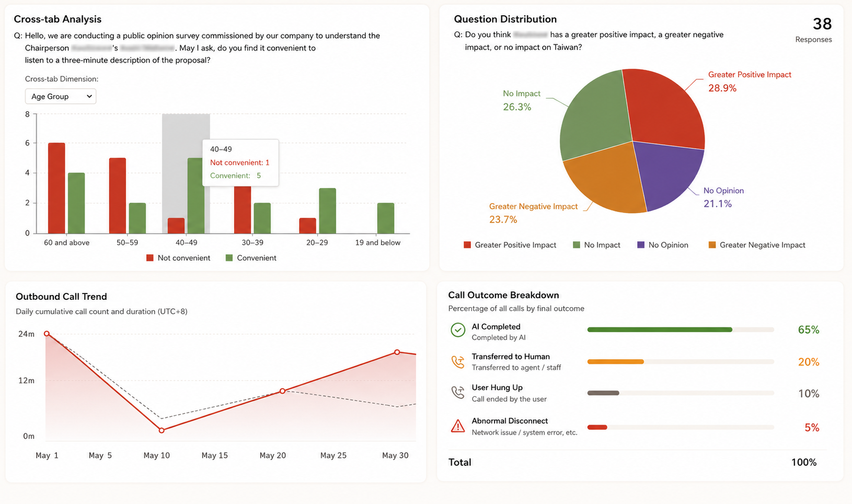Open the Age Group cross-tab dropdown
Image resolution: width=852 pixels, height=504 pixels.
pos(61,96)
